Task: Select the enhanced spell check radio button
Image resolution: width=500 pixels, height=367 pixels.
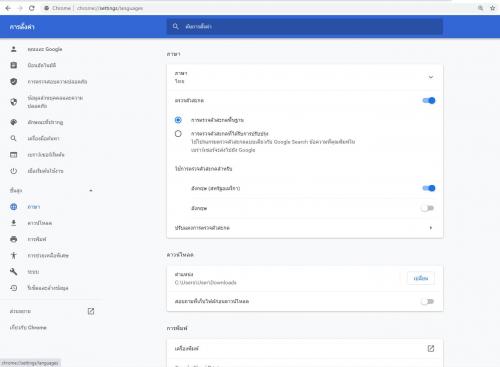Action: pyautogui.click(x=178, y=134)
